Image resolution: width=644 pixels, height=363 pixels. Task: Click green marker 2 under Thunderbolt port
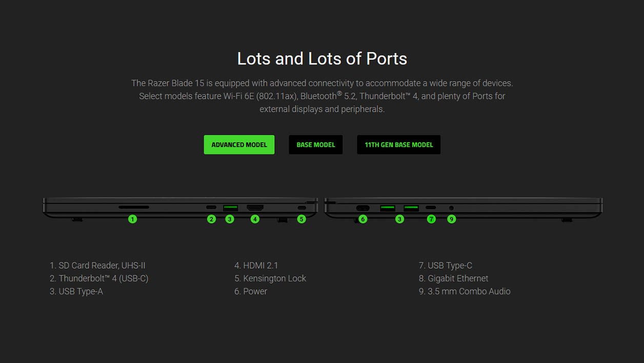click(211, 219)
